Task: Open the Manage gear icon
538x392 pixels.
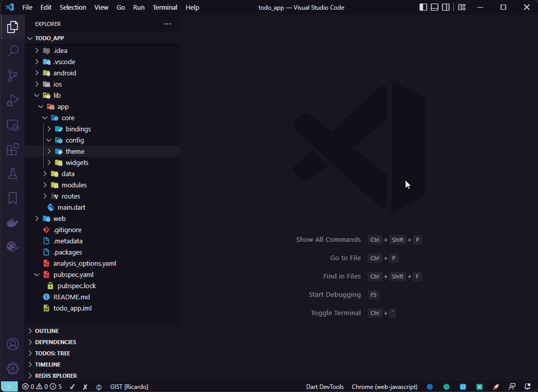Action: (12, 369)
